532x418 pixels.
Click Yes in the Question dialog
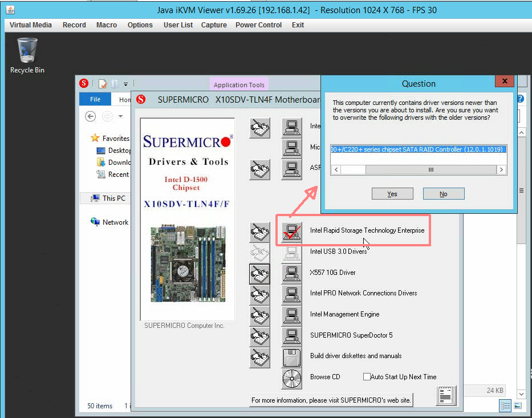click(392, 194)
